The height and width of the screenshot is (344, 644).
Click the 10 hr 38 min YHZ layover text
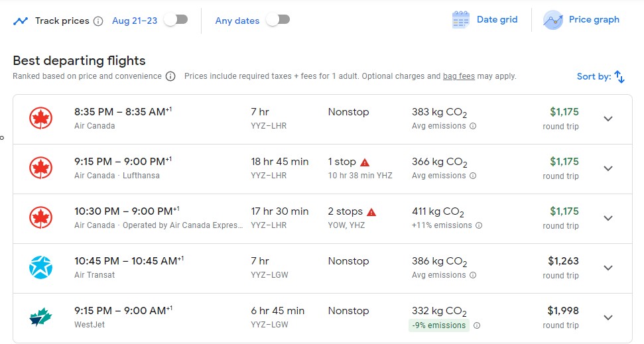[x=359, y=176]
